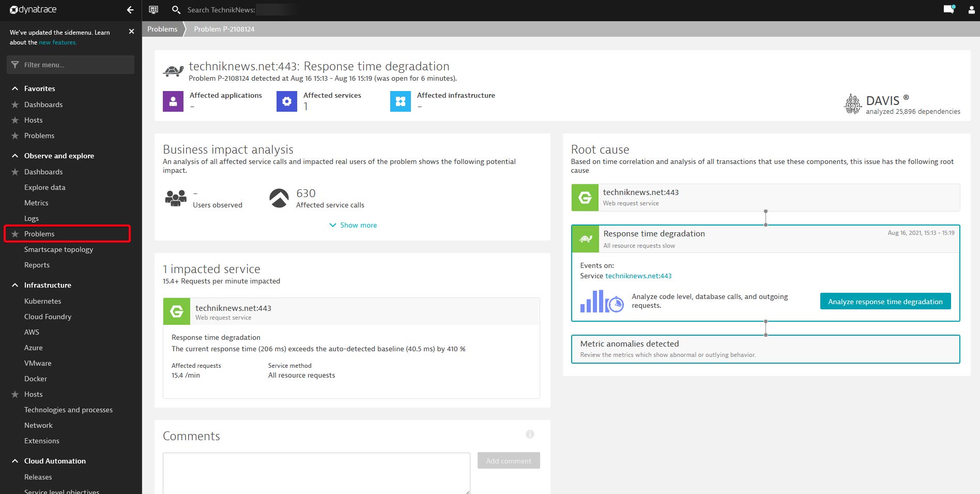
Task: Click Analyze response time degradation button
Action: pos(885,302)
